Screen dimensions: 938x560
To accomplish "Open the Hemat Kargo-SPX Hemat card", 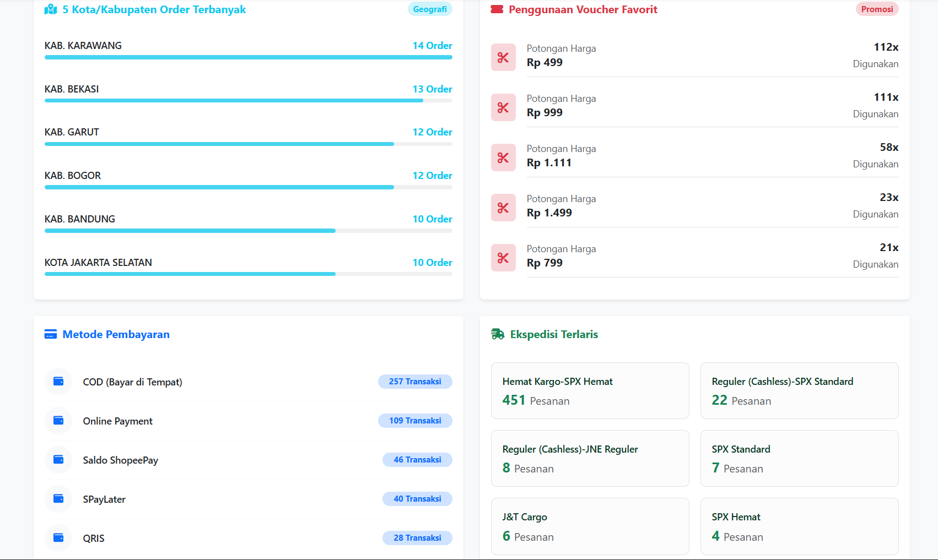I will tap(590, 390).
